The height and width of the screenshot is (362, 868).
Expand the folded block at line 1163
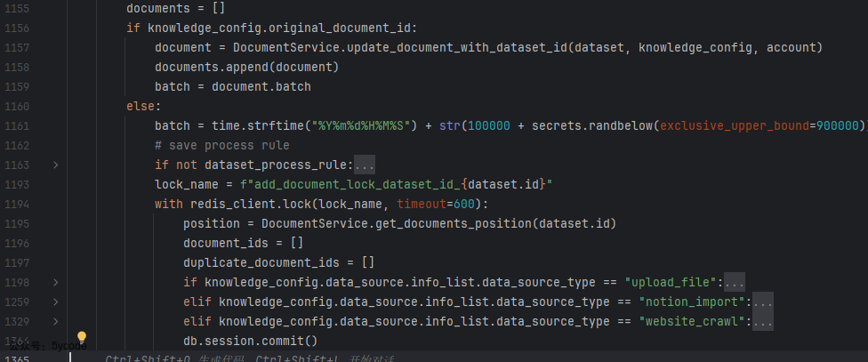point(56,165)
